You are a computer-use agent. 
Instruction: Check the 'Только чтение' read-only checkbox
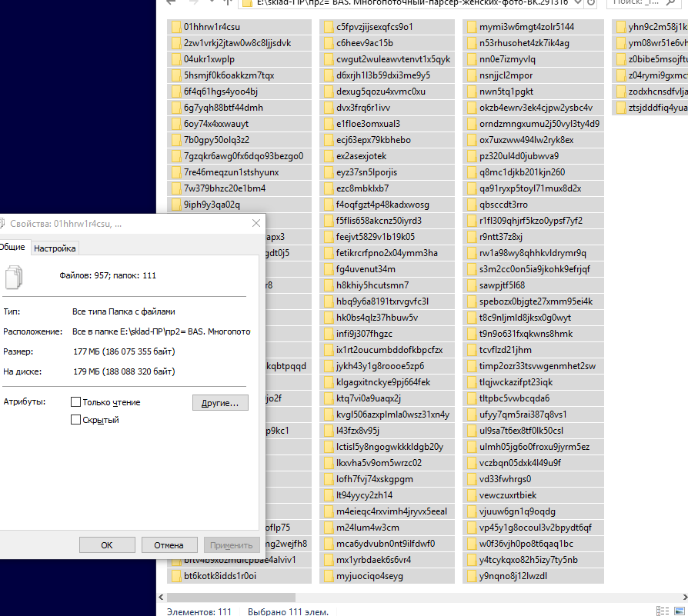tap(75, 402)
